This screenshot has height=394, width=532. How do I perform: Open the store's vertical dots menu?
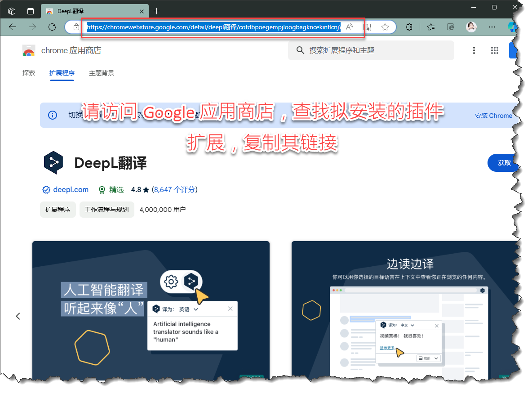tap(474, 51)
